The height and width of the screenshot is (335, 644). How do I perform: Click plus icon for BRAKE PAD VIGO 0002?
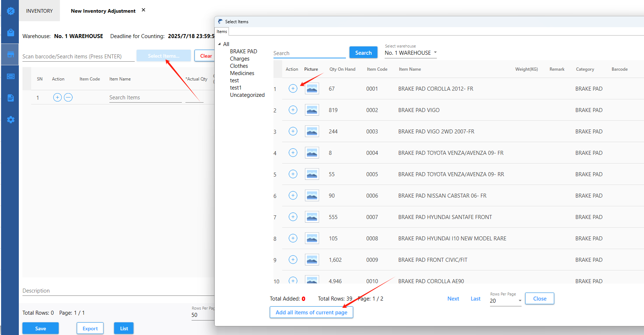[x=293, y=110]
